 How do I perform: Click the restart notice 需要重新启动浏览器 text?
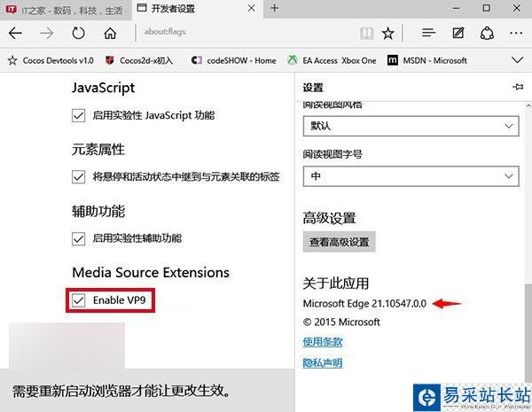[x=121, y=391]
